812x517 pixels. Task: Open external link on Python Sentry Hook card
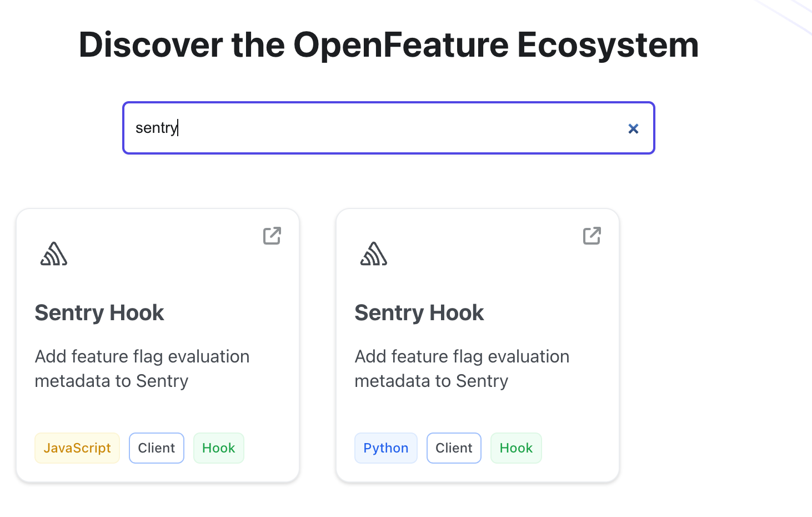[592, 236]
